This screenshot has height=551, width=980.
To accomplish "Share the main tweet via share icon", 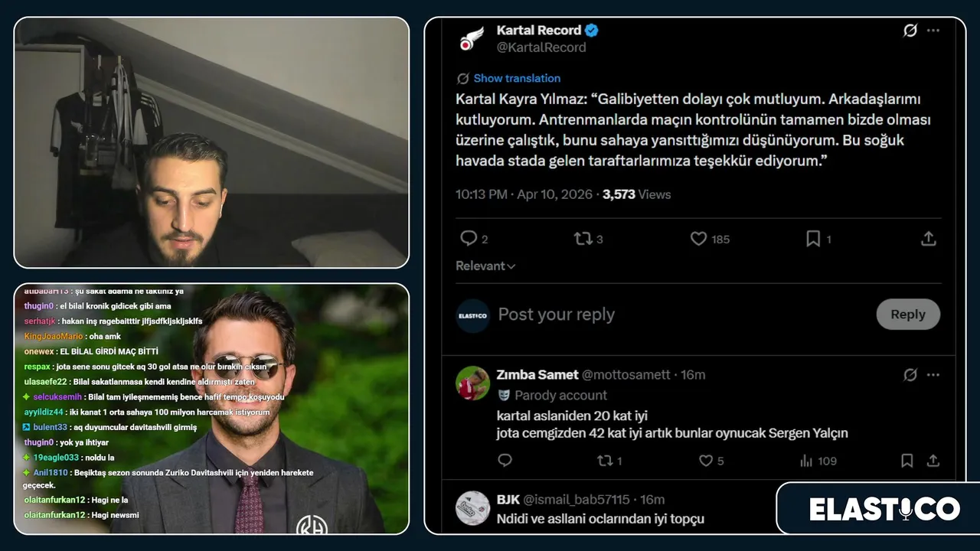I will click(x=928, y=239).
